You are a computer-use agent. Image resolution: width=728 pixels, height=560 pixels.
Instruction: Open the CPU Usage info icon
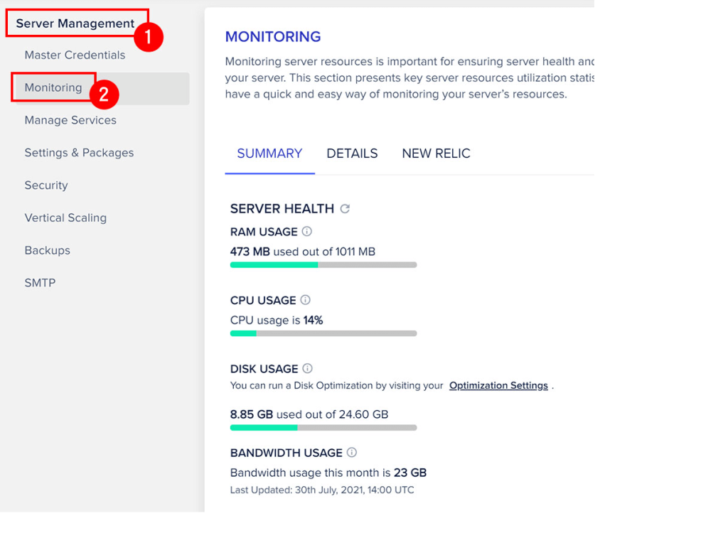(x=305, y=300)
